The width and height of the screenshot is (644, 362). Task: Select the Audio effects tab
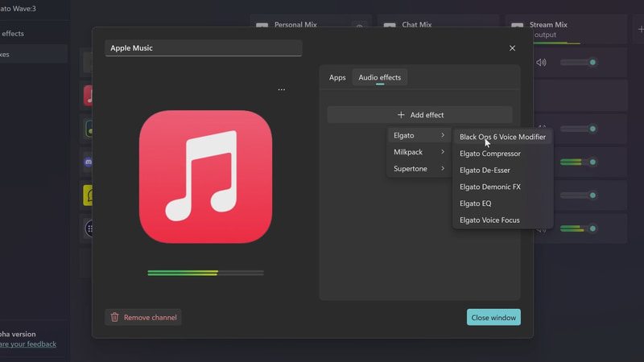coord(379,77)
